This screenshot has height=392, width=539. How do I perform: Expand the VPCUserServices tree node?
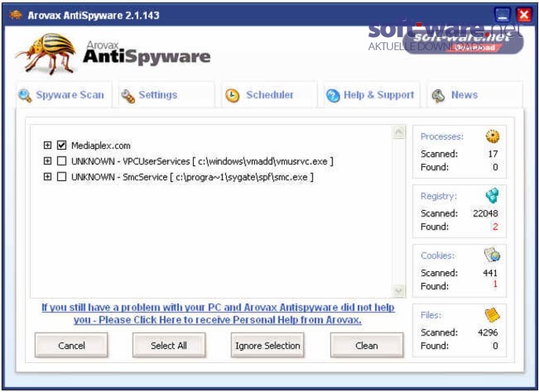click(47, 161)
